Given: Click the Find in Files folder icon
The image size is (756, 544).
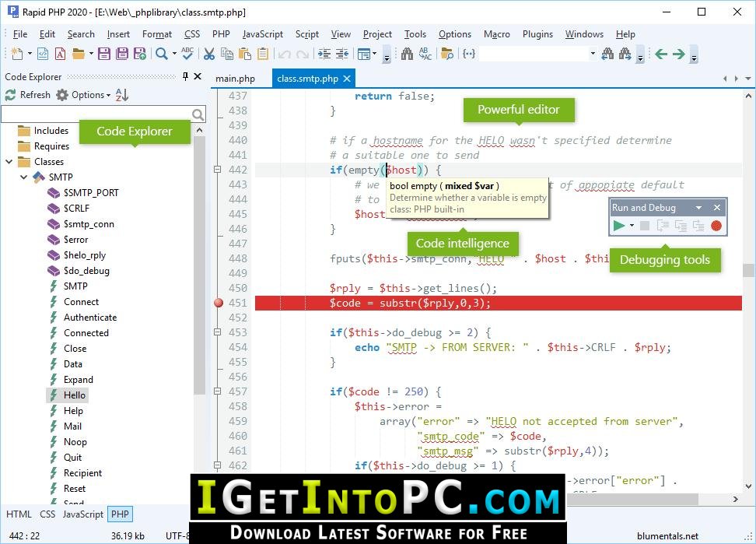Looking at the screenshot, I should [x=447, y=54].
